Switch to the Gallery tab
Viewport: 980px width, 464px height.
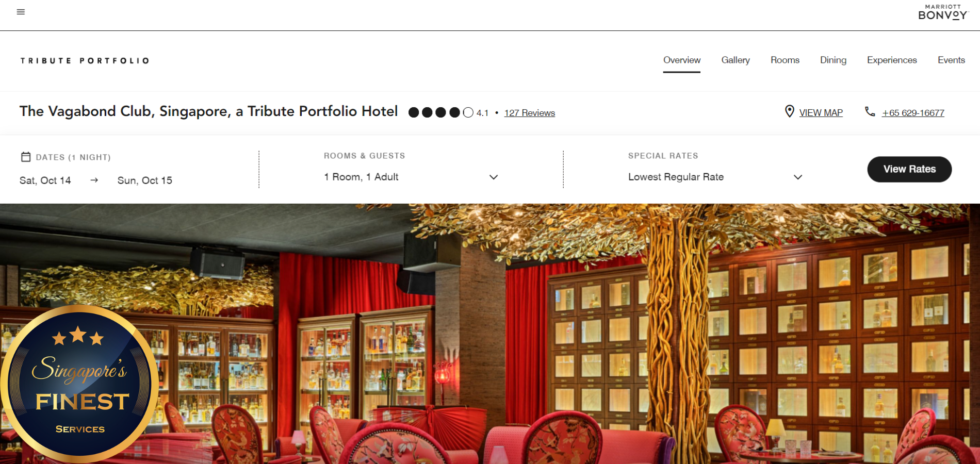click(736, 60)
